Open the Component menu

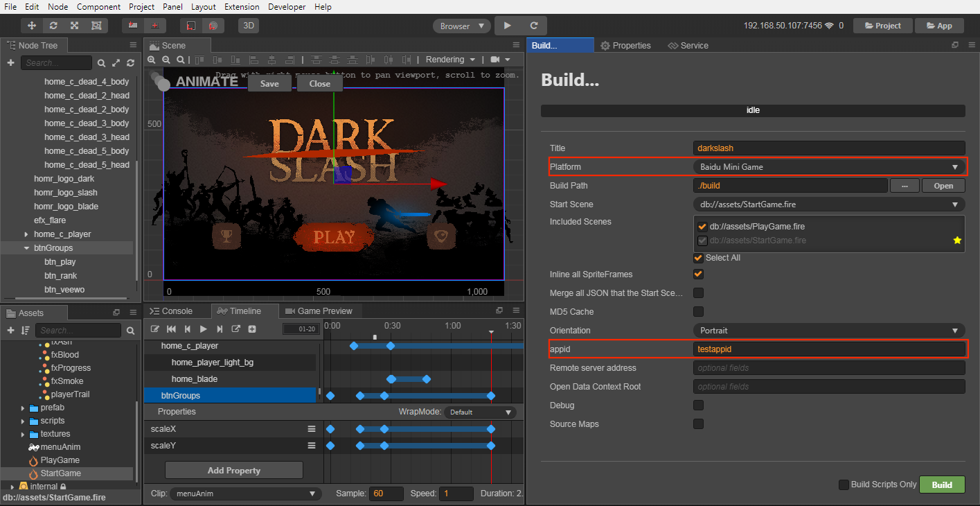pos(98,7)
